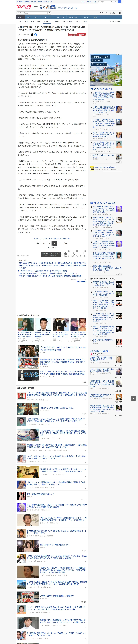Open マイページ
The image size is (138, 644).
point(103,13)
